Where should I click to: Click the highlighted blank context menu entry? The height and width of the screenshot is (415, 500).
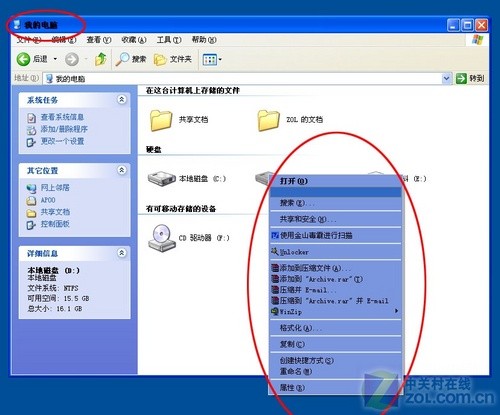[336, 192]
